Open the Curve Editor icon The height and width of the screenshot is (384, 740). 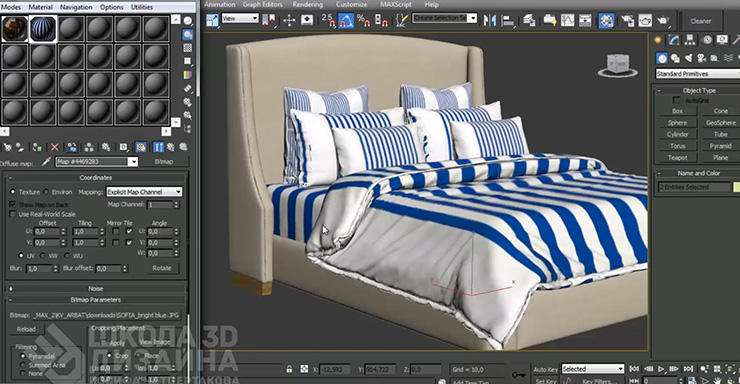pos(567,20)
